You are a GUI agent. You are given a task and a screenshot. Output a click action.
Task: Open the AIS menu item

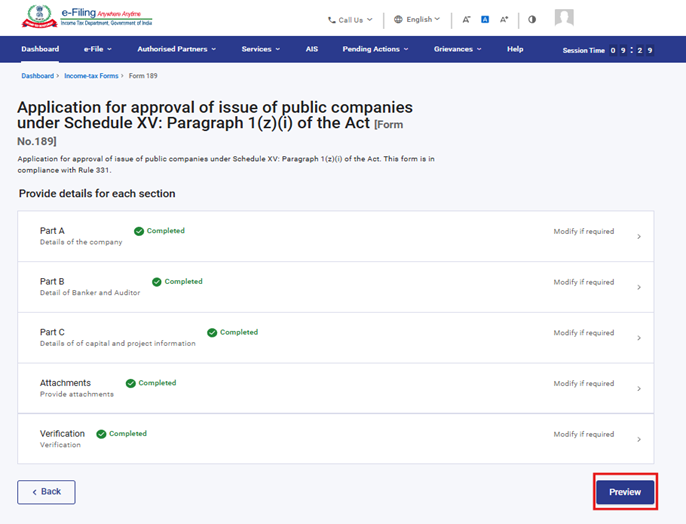coord(312,49)
